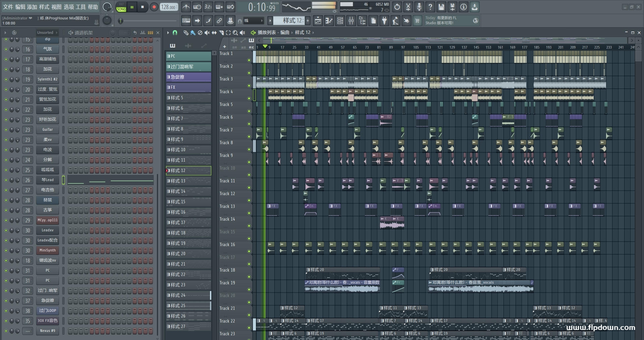
Task: Open the playlist options arrow menu
Action: (168, 33)
